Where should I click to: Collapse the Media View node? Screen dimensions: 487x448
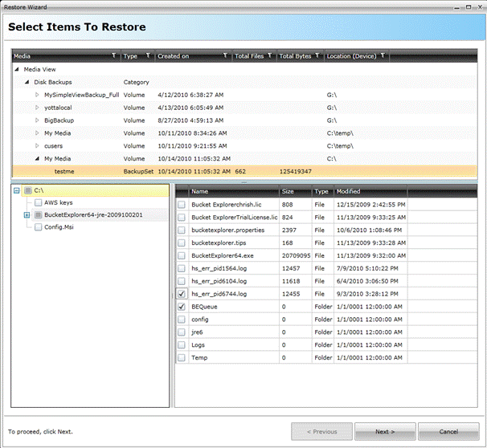[x=17, y=69]
